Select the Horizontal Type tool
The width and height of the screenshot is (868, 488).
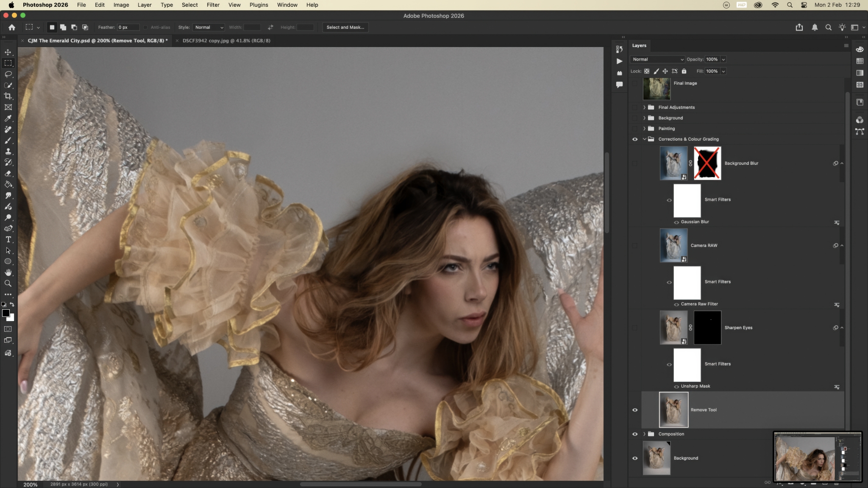[x=8, y=239]
